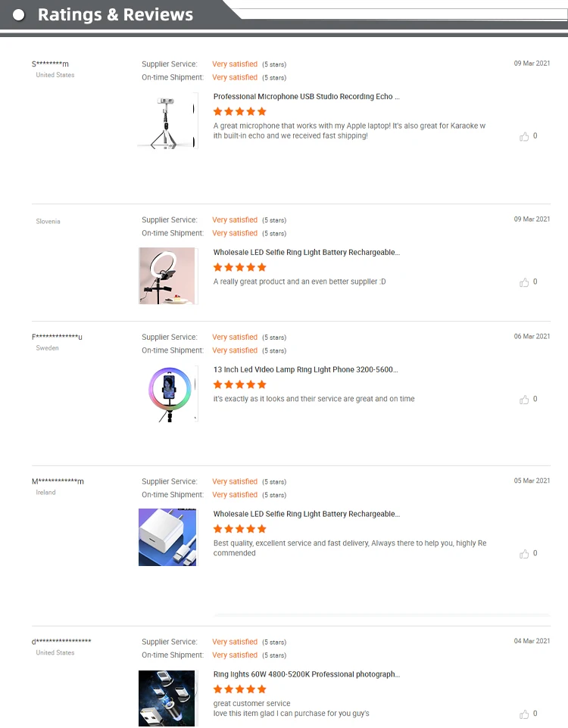This screenshot has height=728, width=568.
Task: Click five-star rating on the microphone review
Action: coord(239,112)
